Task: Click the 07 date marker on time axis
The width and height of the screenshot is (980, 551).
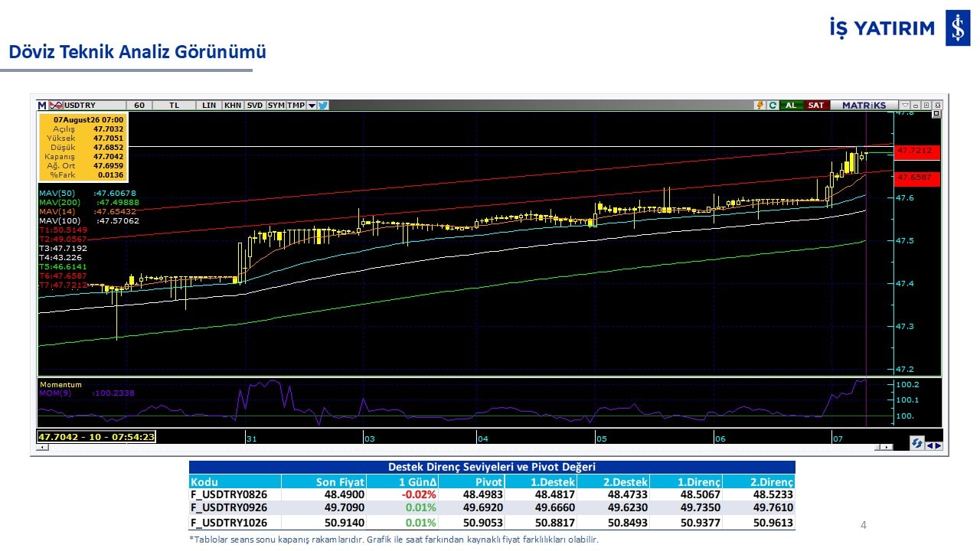Action: (838, 438)
